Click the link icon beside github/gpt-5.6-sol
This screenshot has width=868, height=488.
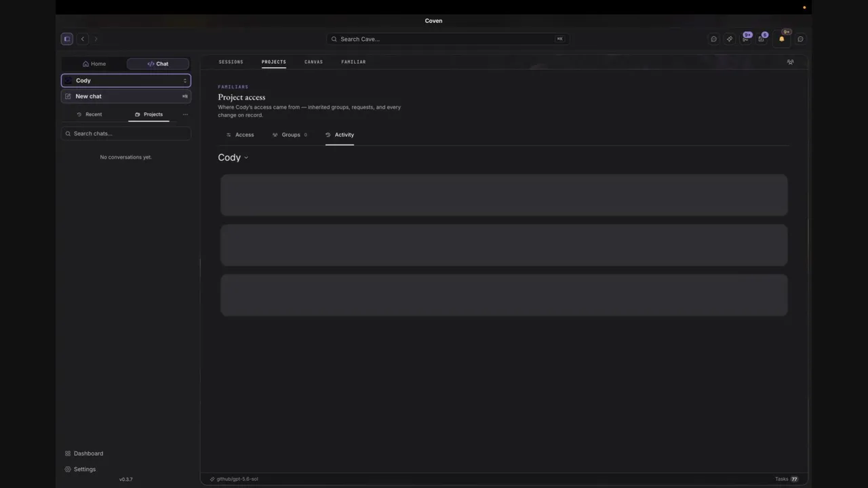212,479
